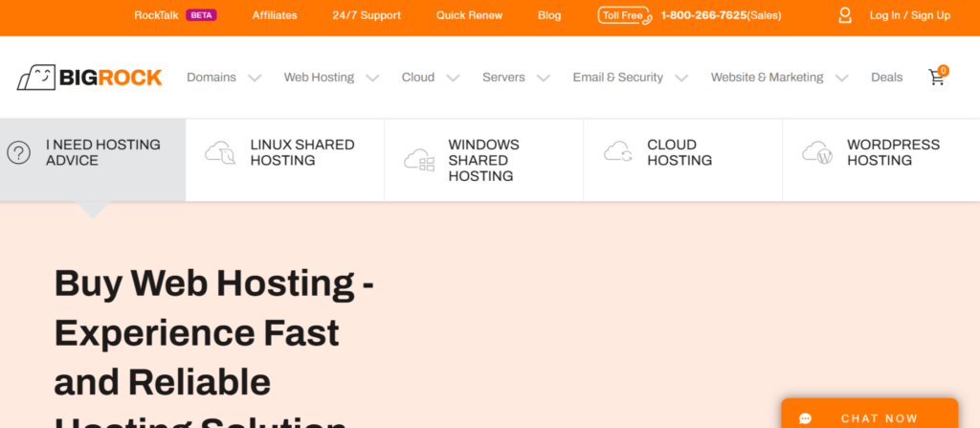
Task: Click the Cloud Hosting sync cloud icon
Action: (x=618, y=152)
